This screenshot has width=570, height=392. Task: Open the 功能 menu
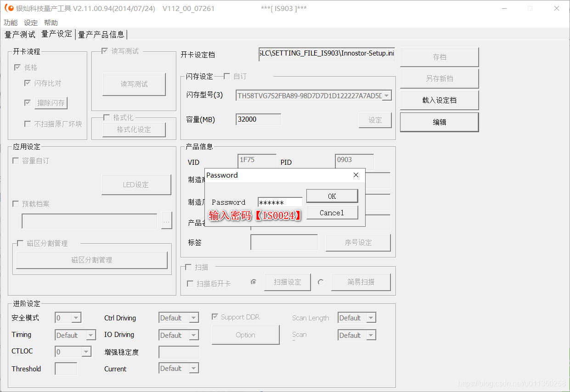11,22
